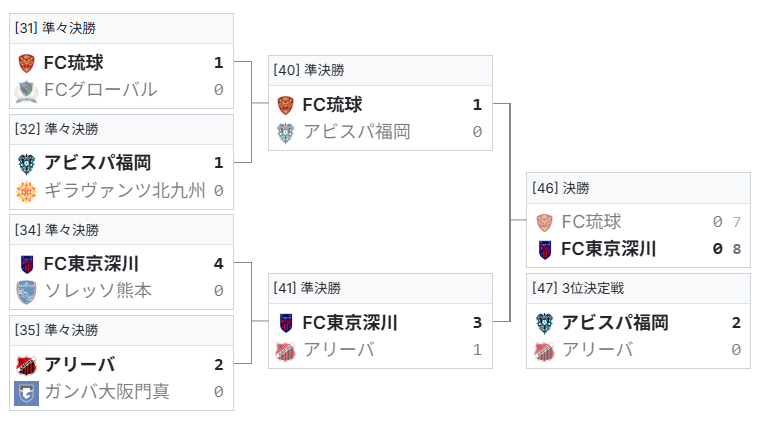Click the ギラヴァンツ北九州 team logo
Image resolution: width=760 pixels, height=427 pixels.
coord(26,190)
